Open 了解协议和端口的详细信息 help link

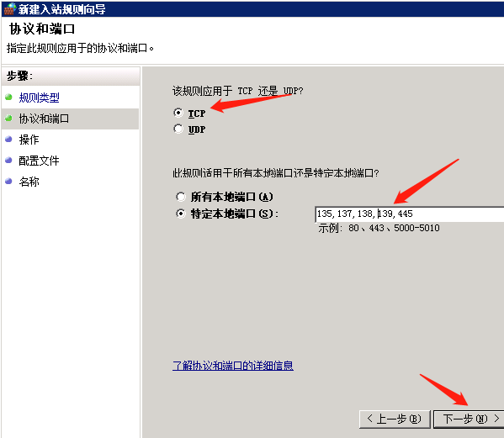(x=233, y=366)
